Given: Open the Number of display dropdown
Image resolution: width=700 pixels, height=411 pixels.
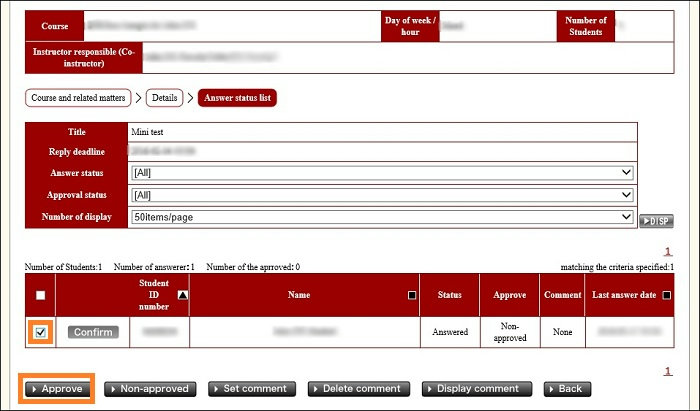Looking at the screenshot, I should [x=382, y=216].
